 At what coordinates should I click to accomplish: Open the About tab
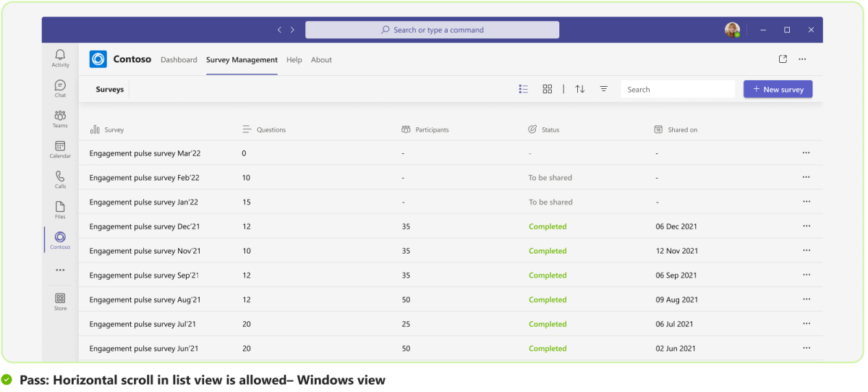point(321,60)
